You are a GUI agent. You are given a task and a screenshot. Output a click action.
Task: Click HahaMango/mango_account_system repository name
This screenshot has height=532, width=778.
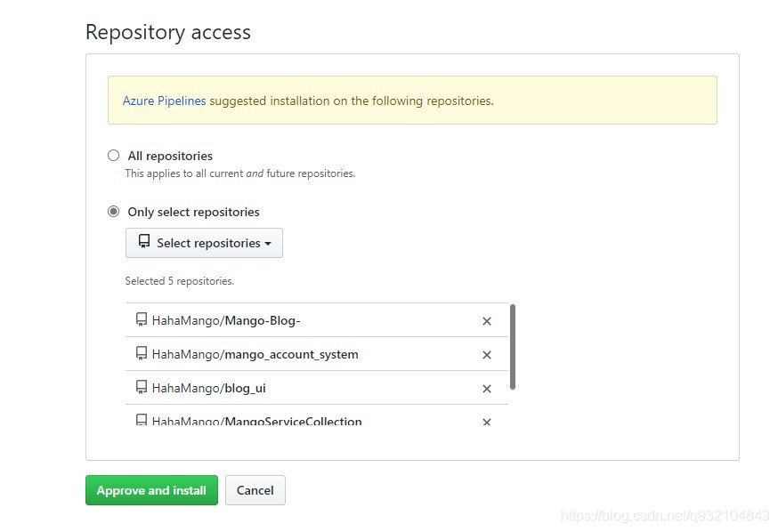[255, 354]
